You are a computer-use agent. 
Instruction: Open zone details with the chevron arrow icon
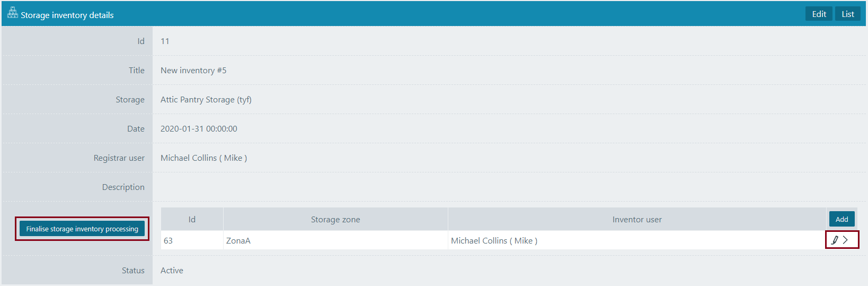(846, 240)
